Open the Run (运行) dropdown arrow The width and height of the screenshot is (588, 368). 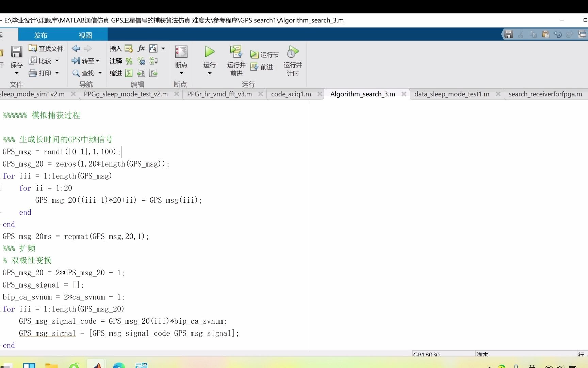tap(210, 73)
